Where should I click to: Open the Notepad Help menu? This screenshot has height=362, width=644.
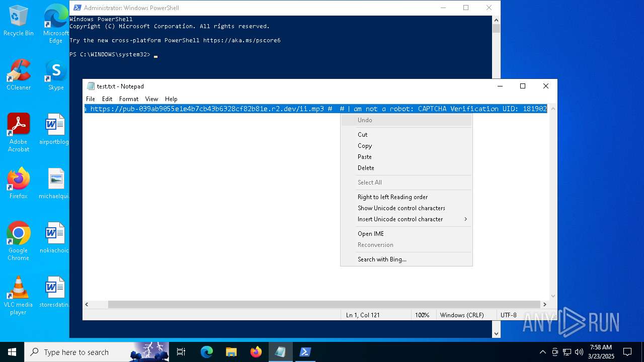[x=171, y=99]
